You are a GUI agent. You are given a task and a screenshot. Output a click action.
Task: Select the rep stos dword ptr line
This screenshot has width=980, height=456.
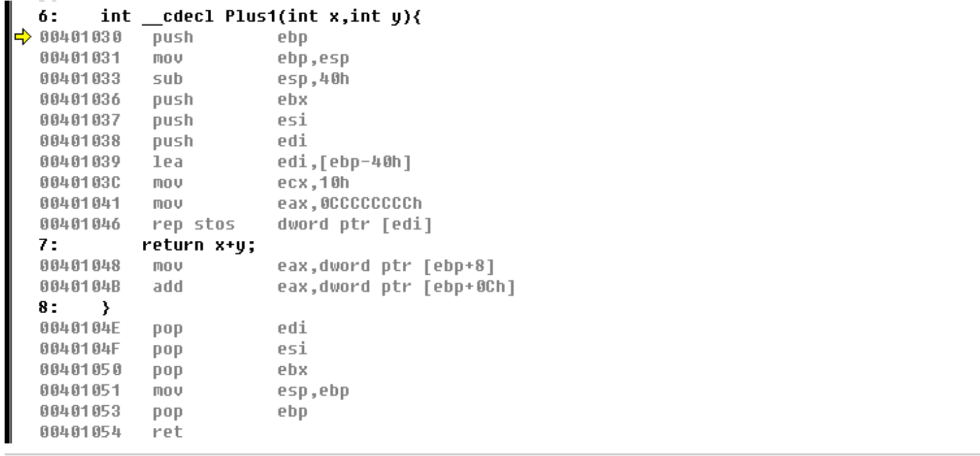236,225
